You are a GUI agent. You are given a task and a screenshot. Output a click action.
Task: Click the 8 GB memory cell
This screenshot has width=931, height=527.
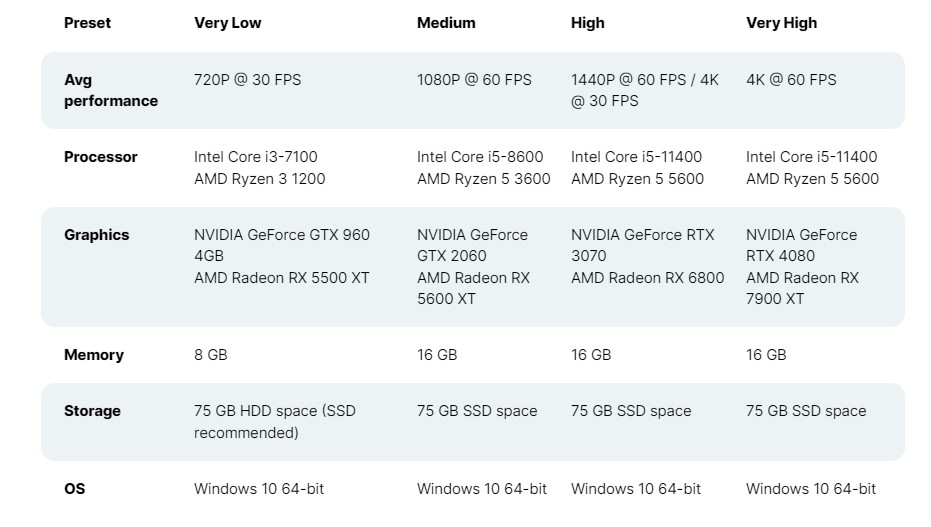[x=211, y=355]
